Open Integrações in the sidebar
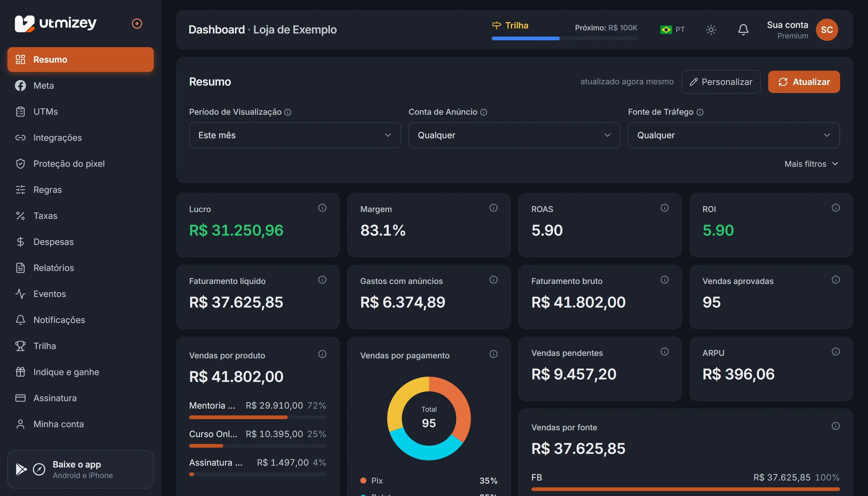 (80, 138)
